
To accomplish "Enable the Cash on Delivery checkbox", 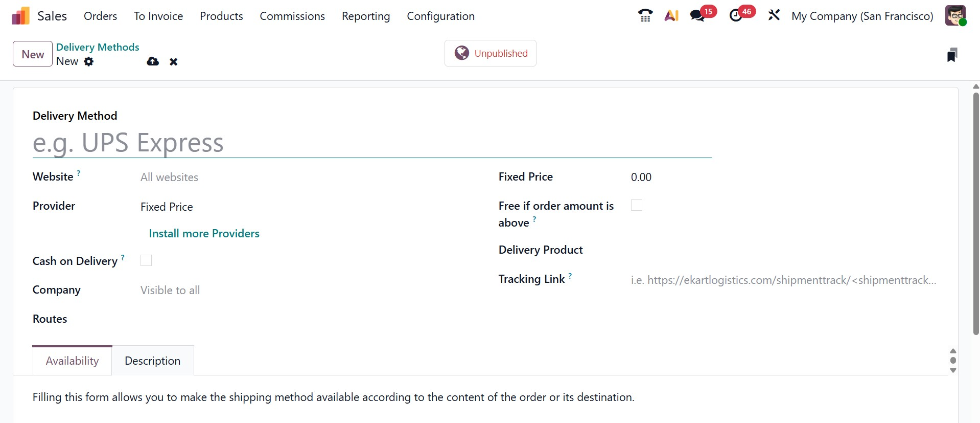I will [x=146, y=261].
